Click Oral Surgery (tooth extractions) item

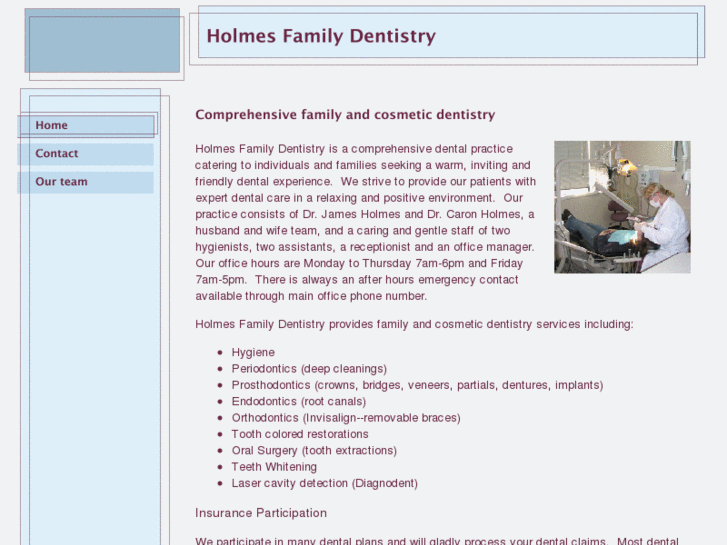(x=314, y=450)
